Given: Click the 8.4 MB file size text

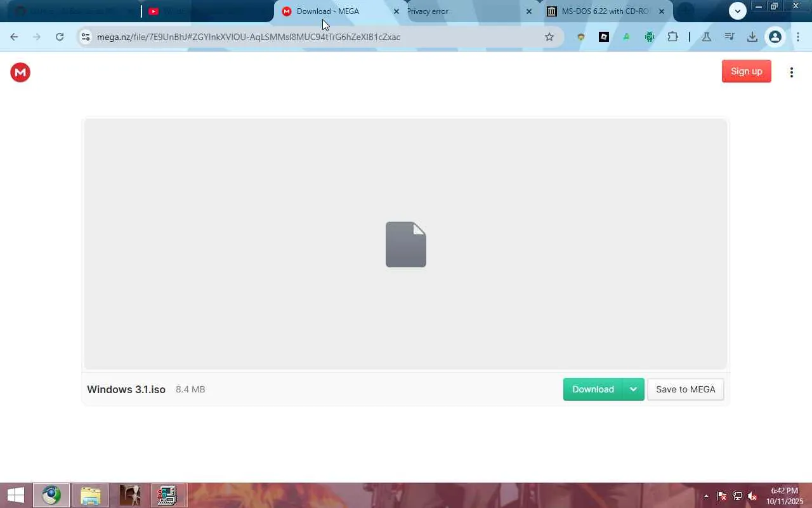Looking at the screenshot, I should click(x=190, y=389).
